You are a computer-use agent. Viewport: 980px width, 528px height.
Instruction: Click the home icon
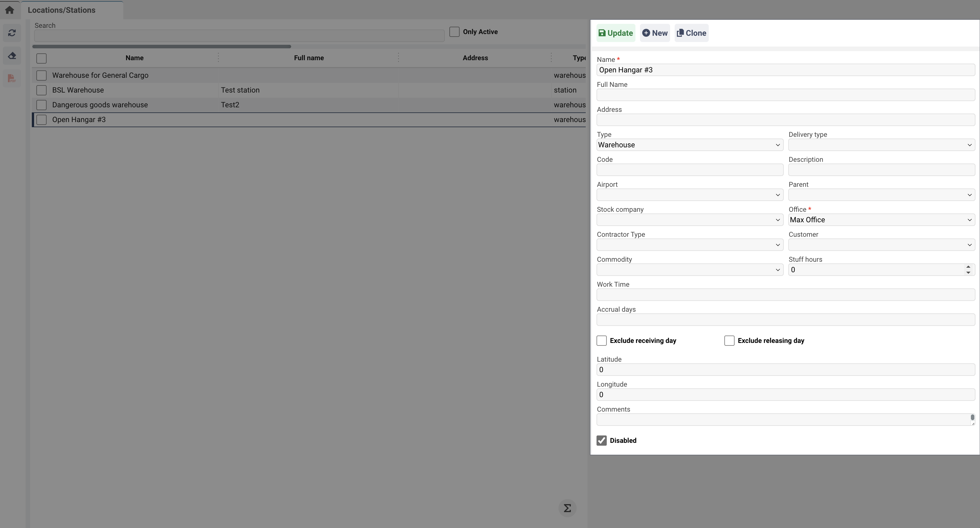click(9, 10)
